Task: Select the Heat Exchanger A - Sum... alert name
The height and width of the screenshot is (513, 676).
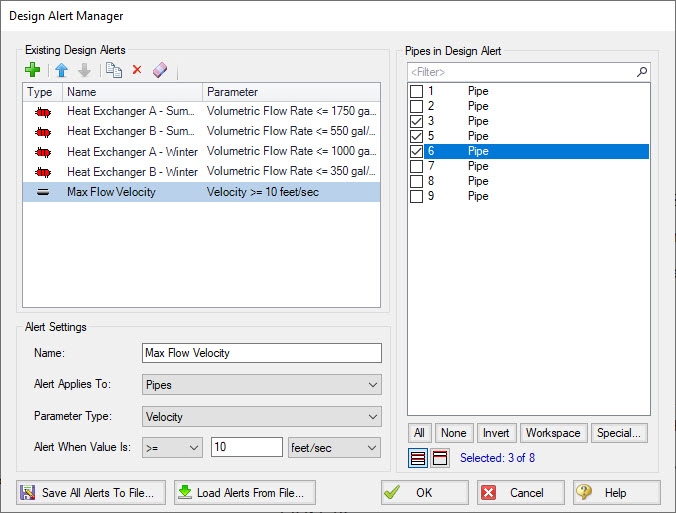Action: (131, 111)
